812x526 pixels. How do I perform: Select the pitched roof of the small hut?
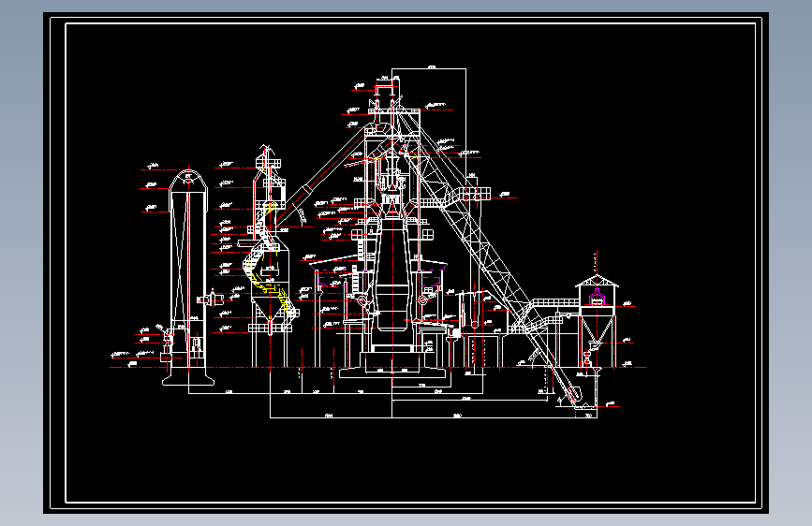(597, 281)
